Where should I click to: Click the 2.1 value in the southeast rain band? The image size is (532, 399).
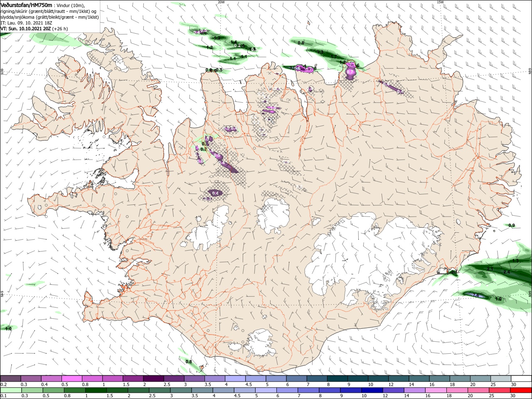click(490, 269)
